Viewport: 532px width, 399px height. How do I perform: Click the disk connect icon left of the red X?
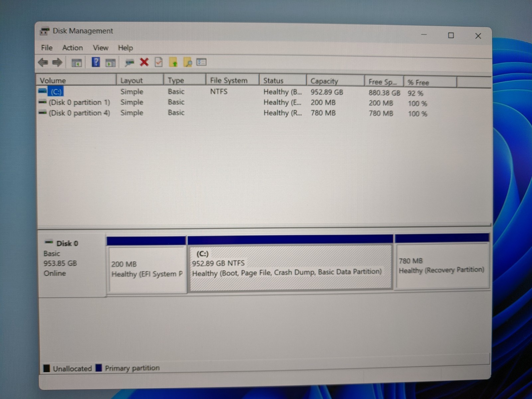tap(129, 63)
